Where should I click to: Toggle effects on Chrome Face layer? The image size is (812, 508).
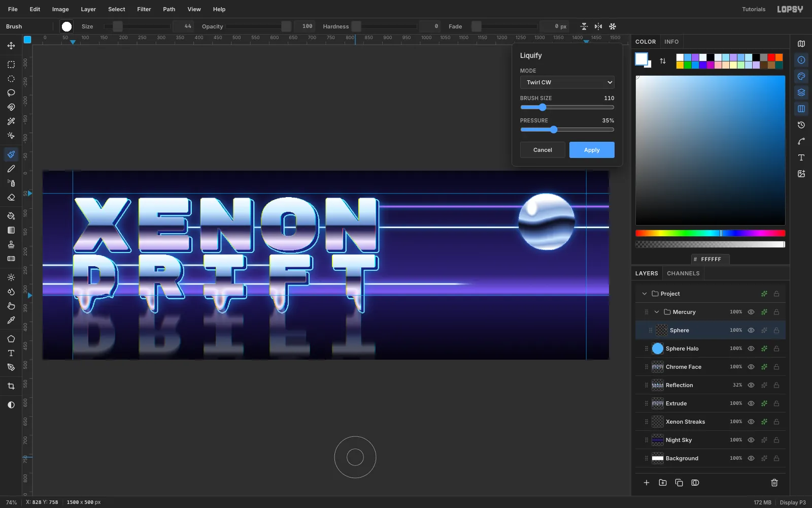pyautogui.click(x=764, y=367)
